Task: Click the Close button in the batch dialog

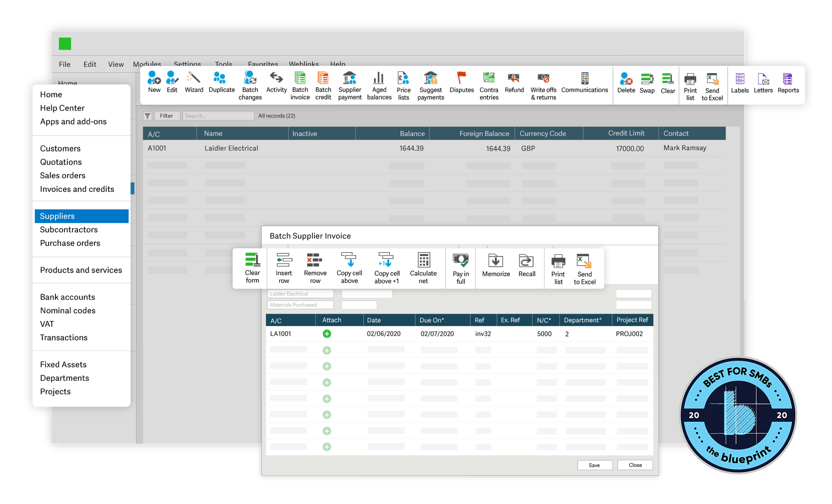Action: click(x=635, y=465)
